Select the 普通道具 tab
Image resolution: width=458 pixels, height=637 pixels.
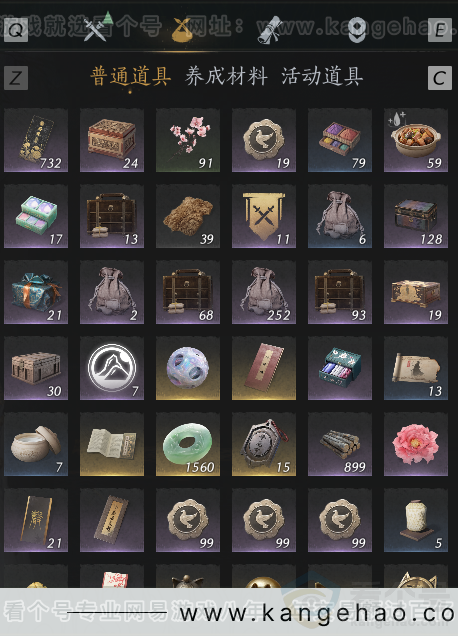tap(130, 76)
